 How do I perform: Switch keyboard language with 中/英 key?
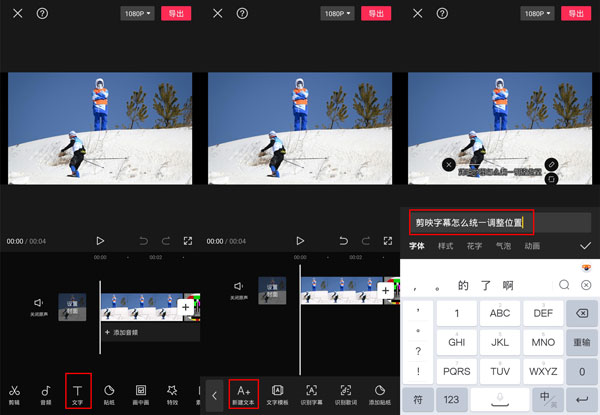pyautogui.click(x=543, y=399)
